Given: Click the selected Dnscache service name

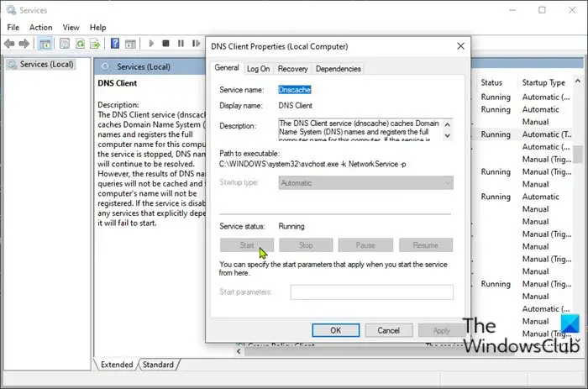Looking at the screenshot, I should [295, 90].
